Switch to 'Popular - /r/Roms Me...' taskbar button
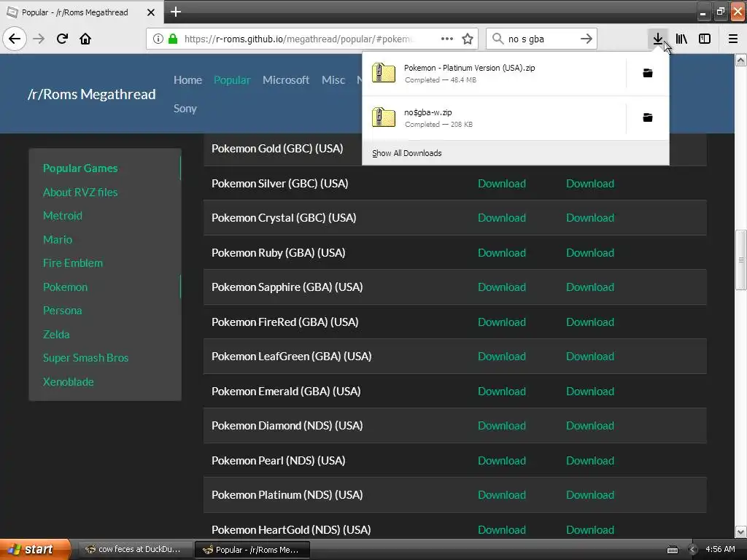 (x=252, y=550)
